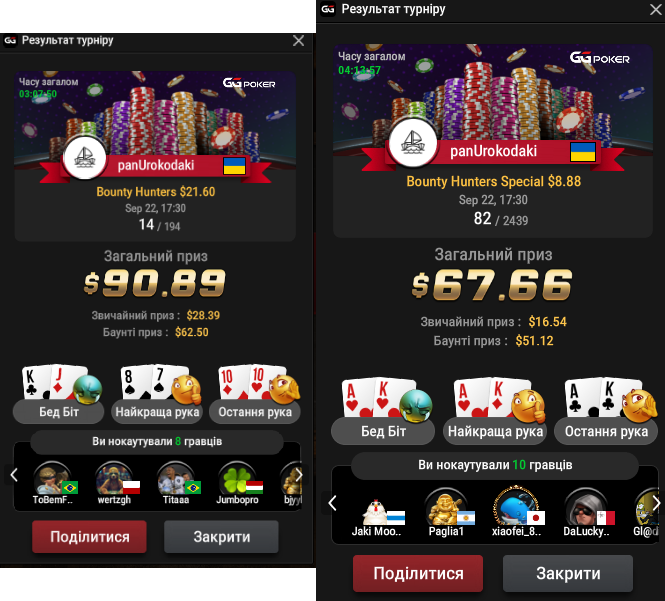Show previous knocked-out players in the 8-player list
665x601 pixels.
tap(14, 475)
